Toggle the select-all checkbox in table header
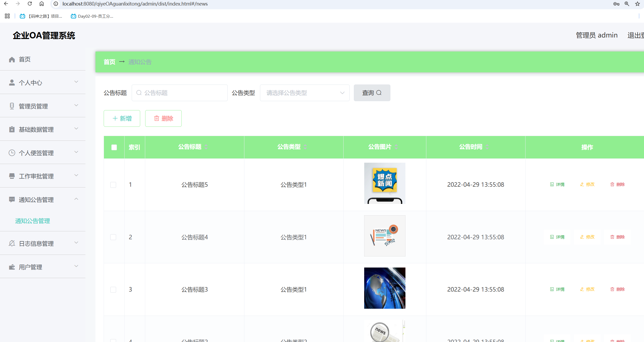 pyautogui.click(x=114, y=147)
